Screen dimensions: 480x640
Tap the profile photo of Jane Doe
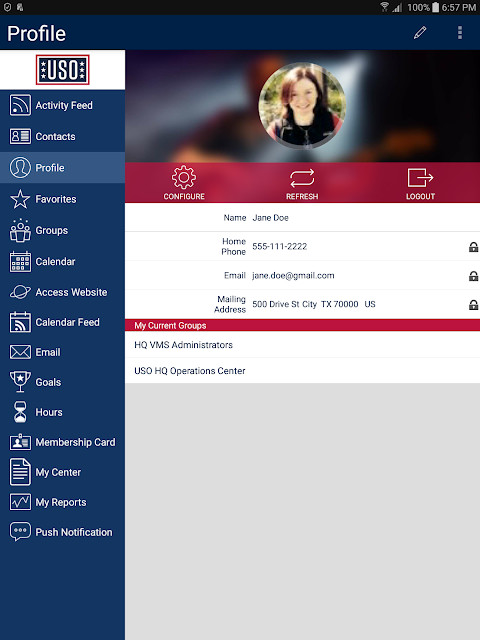[x=302, y=105]
